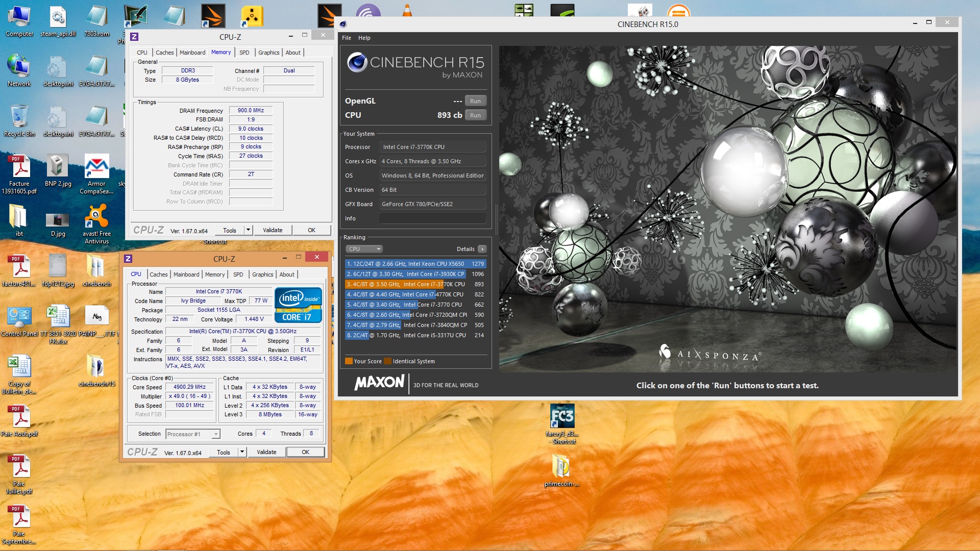Open the facture481 PDF icon

(x=19, y=270)
